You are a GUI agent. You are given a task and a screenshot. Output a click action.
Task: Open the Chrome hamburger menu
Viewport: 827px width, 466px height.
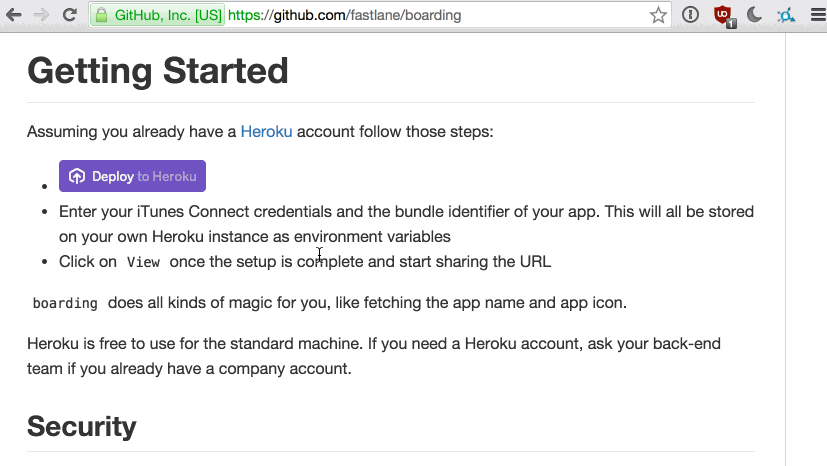[x=818, y=15]
